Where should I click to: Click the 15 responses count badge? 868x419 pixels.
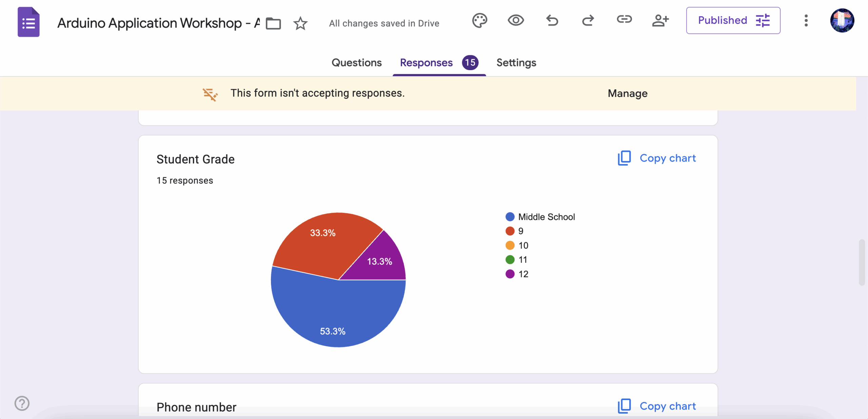(470, 63)
